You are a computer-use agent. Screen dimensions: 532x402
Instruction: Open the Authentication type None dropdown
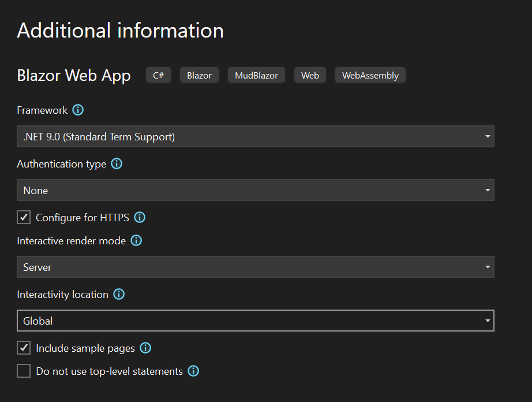click(256, 190)
